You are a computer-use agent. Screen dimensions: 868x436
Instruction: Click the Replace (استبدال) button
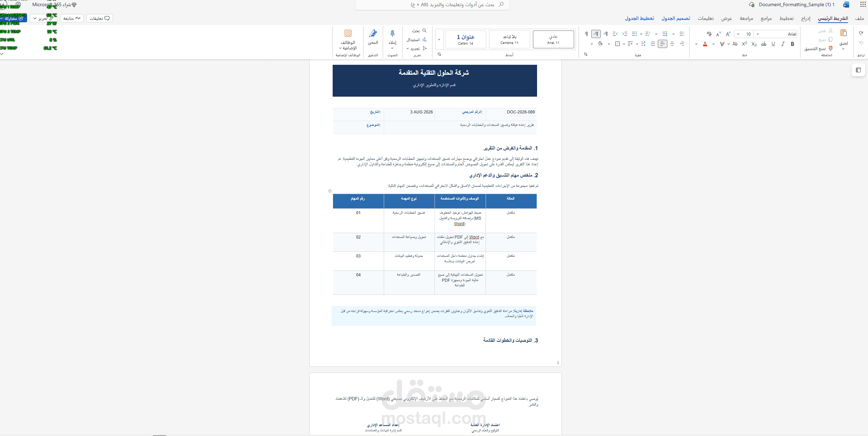tap(417, 40)
